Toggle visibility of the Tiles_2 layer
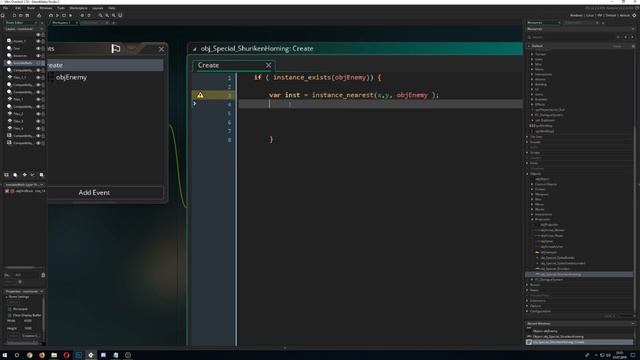This screenshot has width=640, height=360. [38, 114]
